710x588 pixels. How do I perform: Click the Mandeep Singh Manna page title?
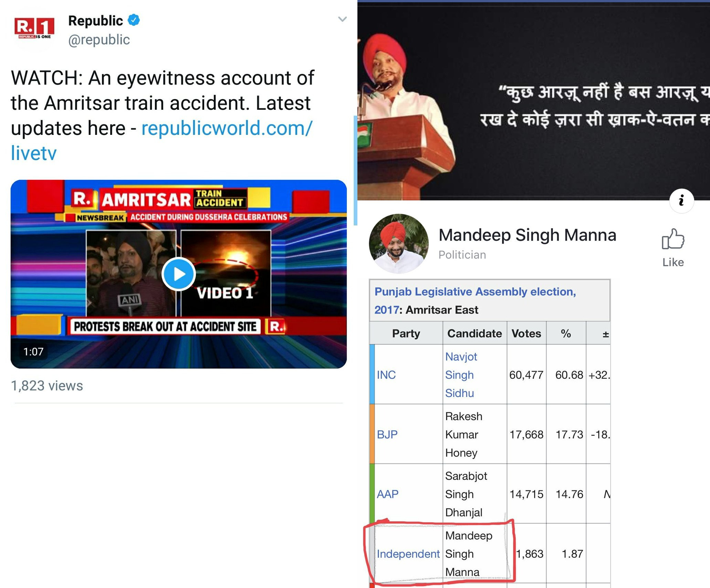527,235
